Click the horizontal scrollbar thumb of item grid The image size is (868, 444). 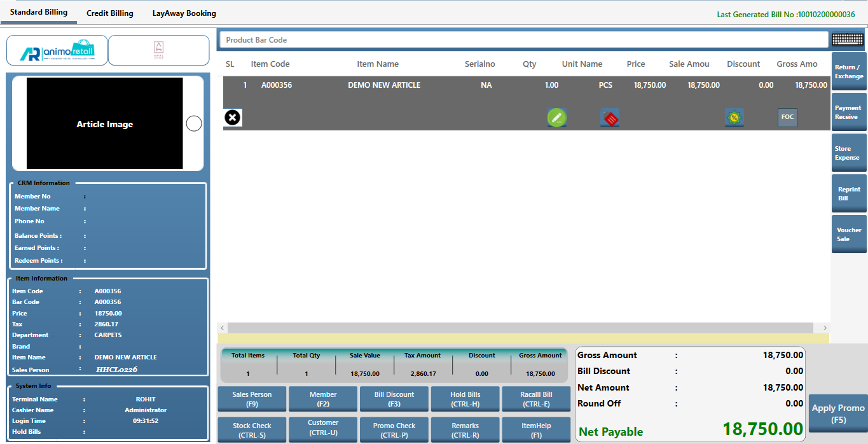click(520, 328)
